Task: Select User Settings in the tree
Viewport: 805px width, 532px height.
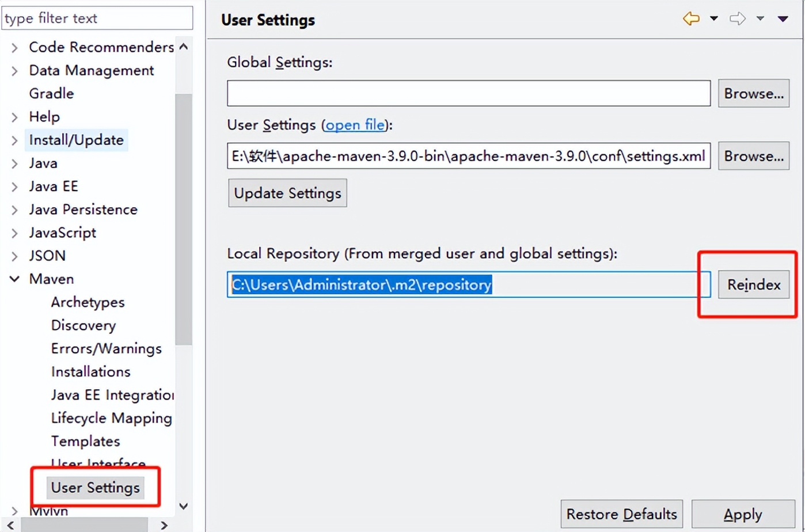Action: coord(94,487)
